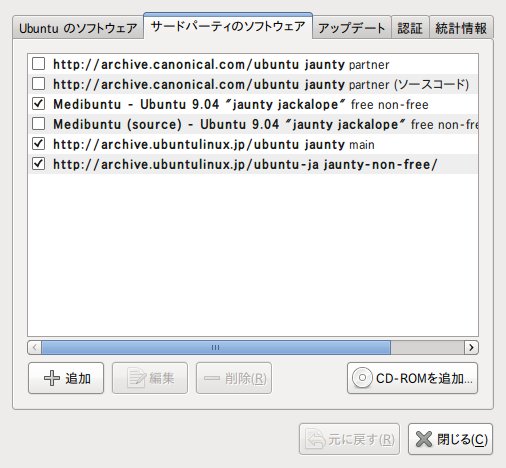This screenshot has width=506, height=468.
Task: Open the 認証 tab
Action: 410,28
